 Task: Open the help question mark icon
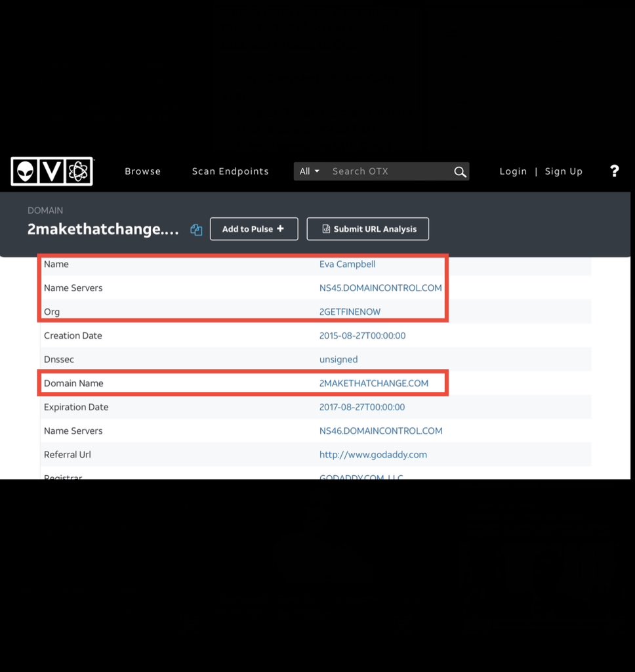pos(614,171)
